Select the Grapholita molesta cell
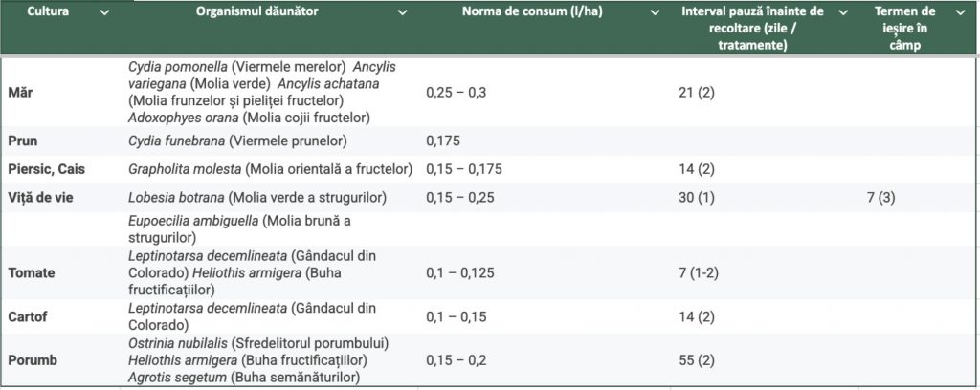This screenshot has height=390, width=980. 270,169
